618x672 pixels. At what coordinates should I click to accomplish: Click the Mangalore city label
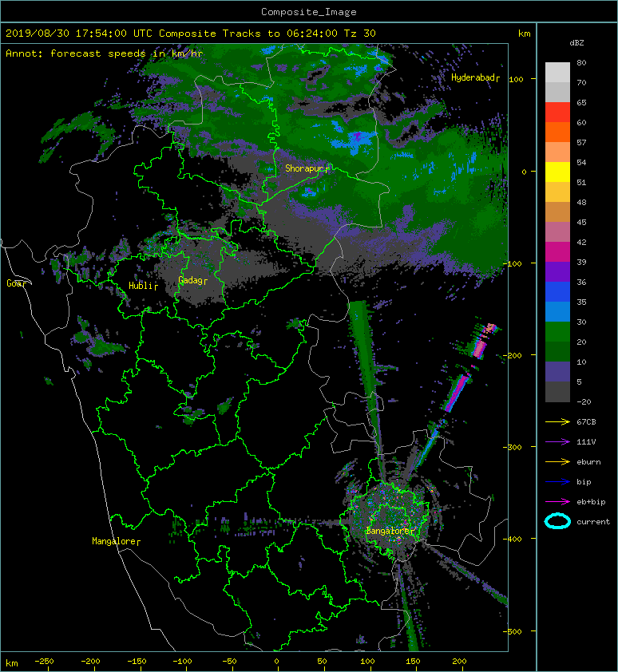coord(116,541)
